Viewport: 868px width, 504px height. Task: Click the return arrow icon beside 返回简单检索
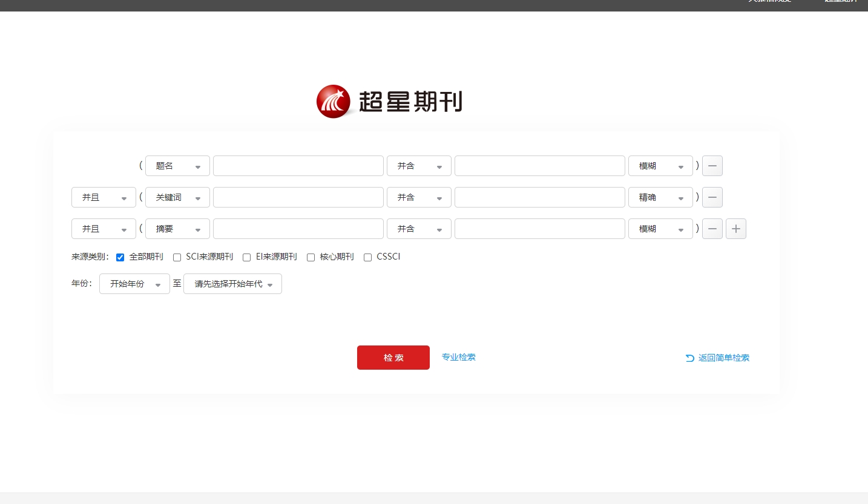689,358
